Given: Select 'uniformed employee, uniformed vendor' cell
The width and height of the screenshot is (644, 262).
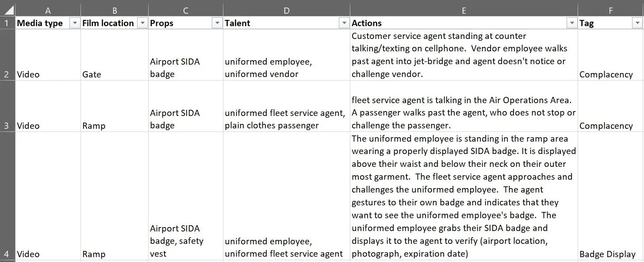Looking at the screenshot, I should (x=287, y=55).
